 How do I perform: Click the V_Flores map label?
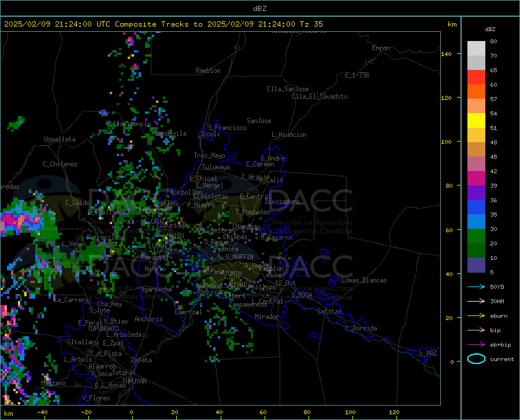coord(96,398)
